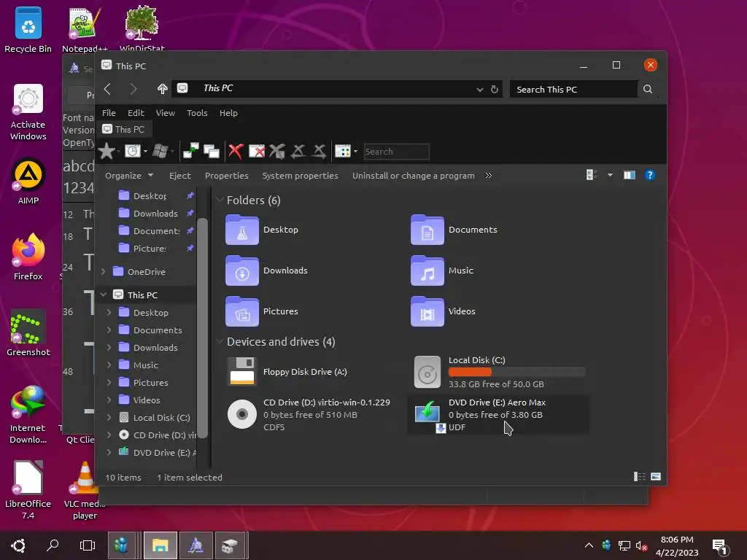Screen dimensions: 747x560
Task: Show the preview pane icon
Action: coord(630,175)
